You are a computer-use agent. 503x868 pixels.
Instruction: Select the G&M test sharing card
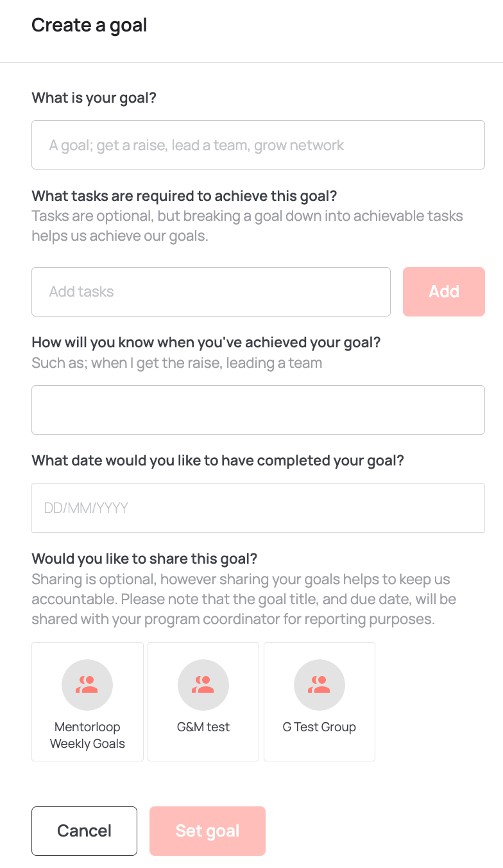point(203,701)
